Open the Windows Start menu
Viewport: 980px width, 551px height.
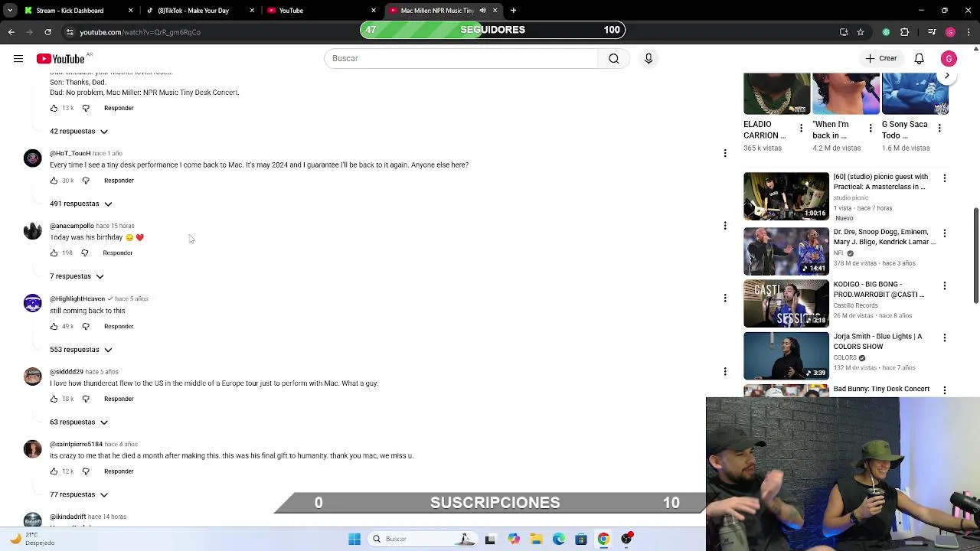(x=354, y=539)
